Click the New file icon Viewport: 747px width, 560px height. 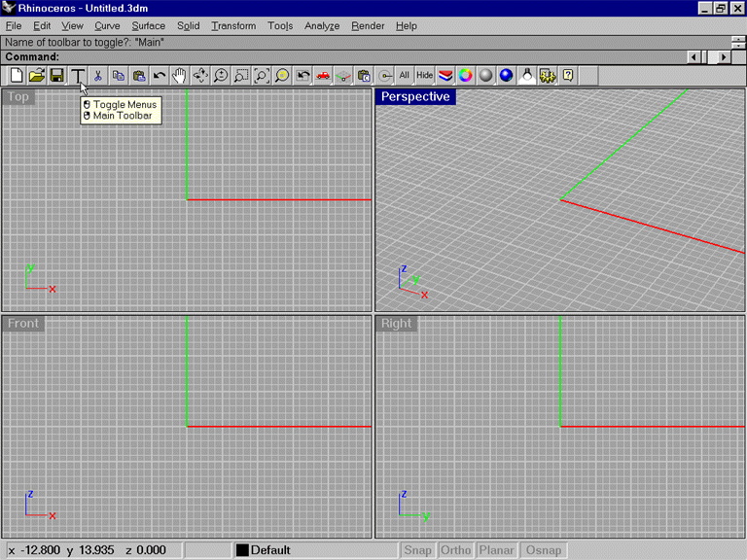(17, 75)
